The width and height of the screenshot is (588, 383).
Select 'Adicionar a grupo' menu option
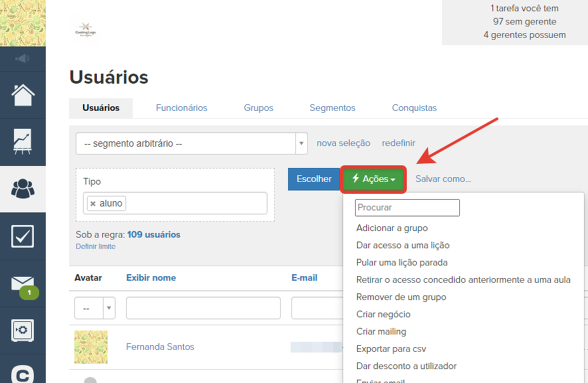(x=392, y=228)
